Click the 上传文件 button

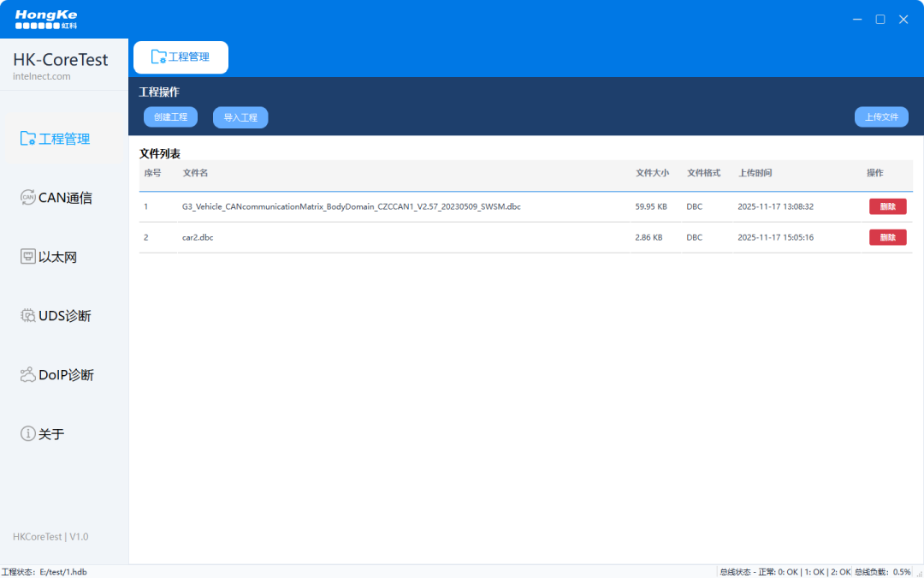click(881, 116)
